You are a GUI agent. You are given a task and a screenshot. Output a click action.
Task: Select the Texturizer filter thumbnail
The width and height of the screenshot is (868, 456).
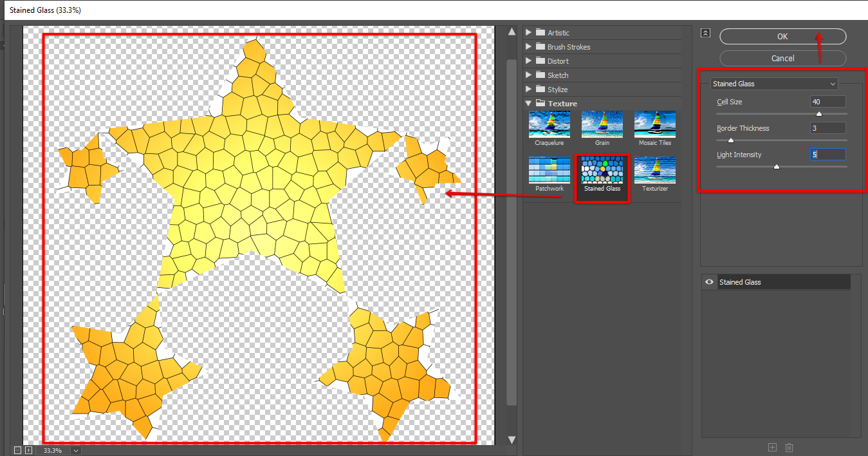(654, 170)
